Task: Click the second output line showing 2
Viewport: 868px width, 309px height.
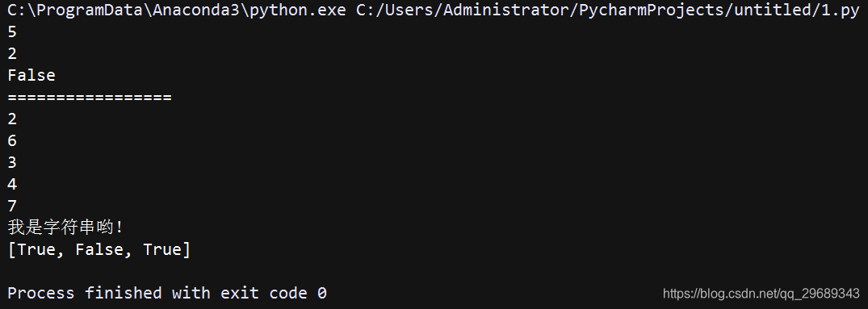Action: tap(12, 53)
